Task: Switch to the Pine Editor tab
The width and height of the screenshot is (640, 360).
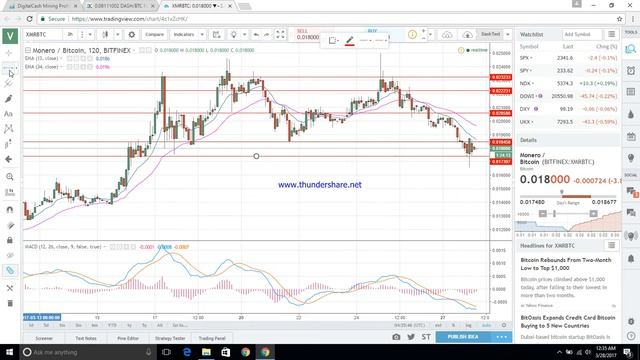Action: pyautogui.click(x=128, y=338)
